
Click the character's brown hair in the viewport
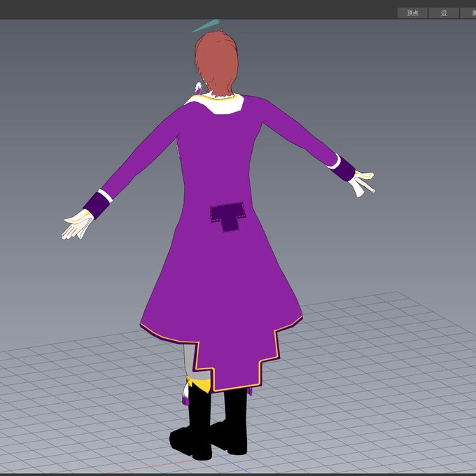[216, 62]
